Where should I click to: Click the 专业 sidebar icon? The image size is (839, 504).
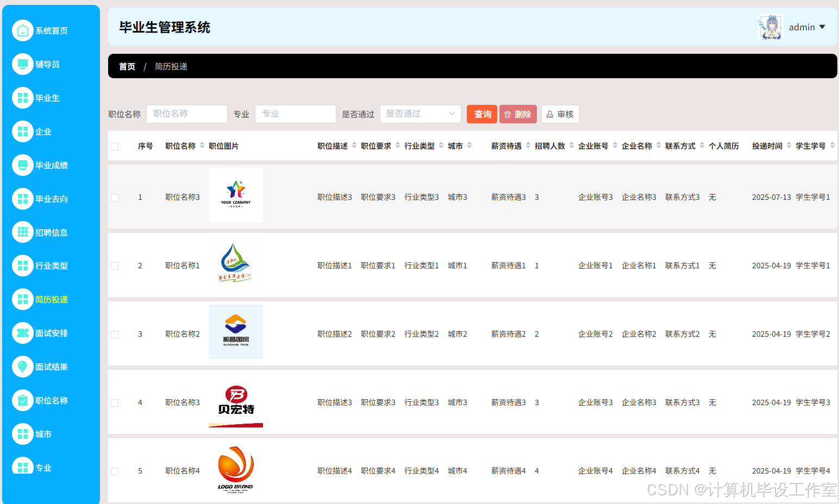(23, 466)
